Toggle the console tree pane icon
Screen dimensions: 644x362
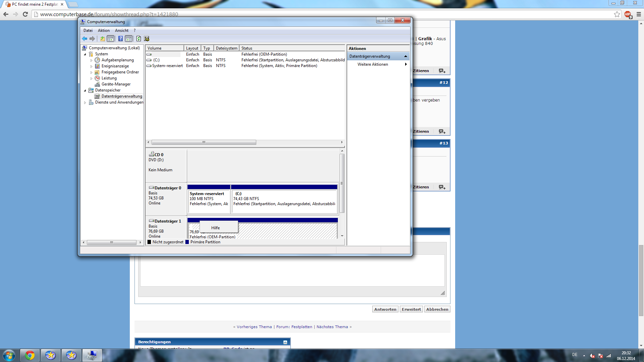[x=111, y=39]
